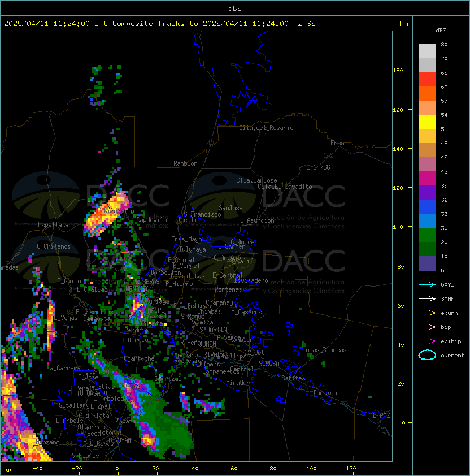Click the Tres_Mayo place label
The width and height of the screenshot is (470, 476).
pos(186,239)
